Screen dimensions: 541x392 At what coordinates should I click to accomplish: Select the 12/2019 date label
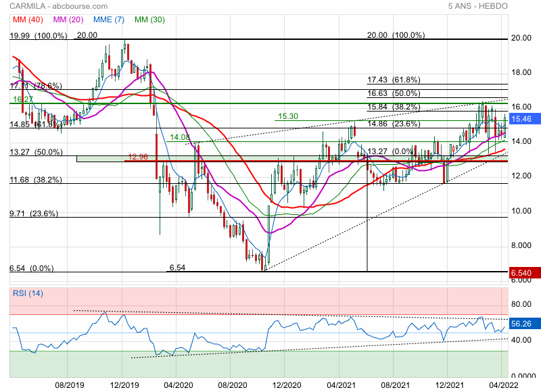pos(124,385)
